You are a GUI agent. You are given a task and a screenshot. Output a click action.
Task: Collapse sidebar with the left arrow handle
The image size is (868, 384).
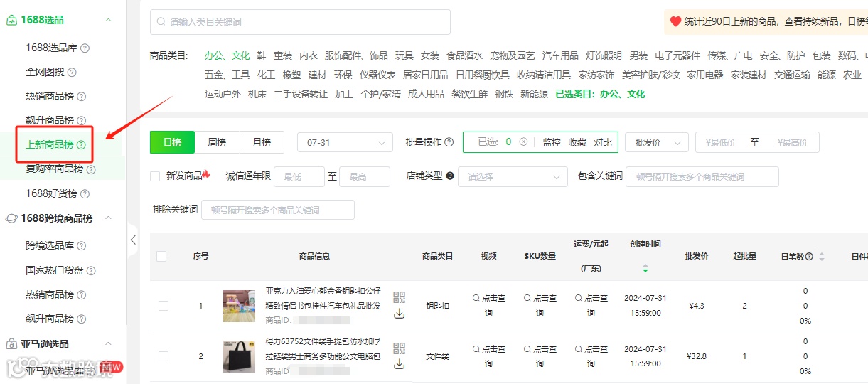[x=133, y=240]
